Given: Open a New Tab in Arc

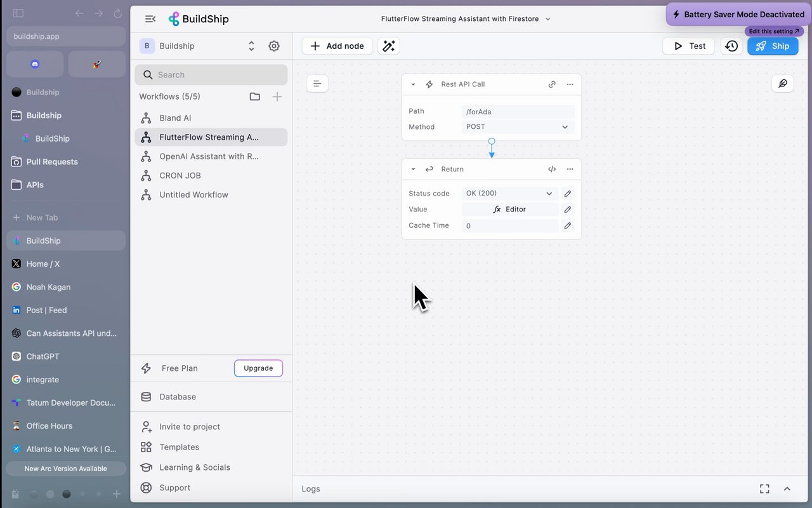Looking at the screenshot, I should click(66, 218).
